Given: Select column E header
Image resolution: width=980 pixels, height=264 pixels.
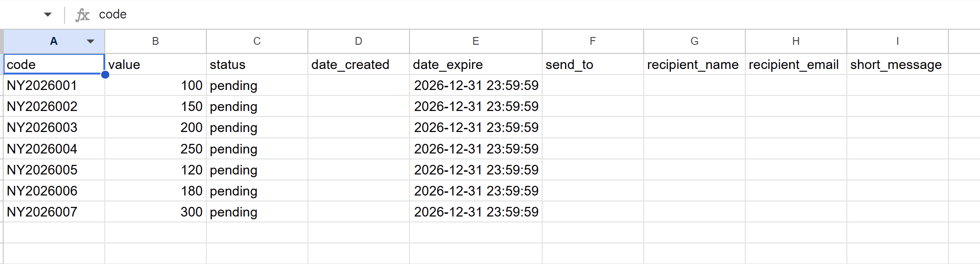Looking at the screenshot, I should click(x=475, y=42).
